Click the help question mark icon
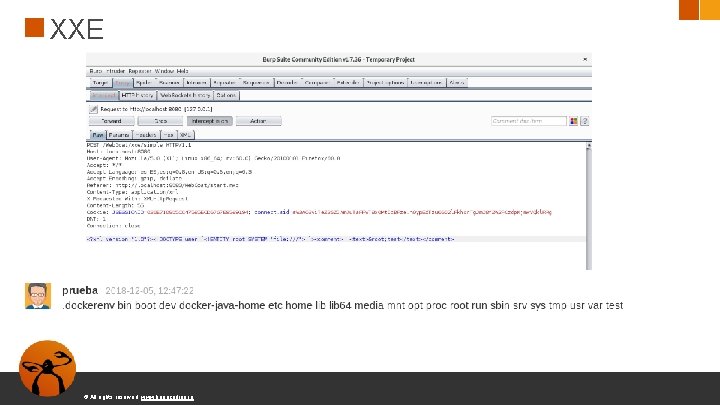 coord(585,121)
